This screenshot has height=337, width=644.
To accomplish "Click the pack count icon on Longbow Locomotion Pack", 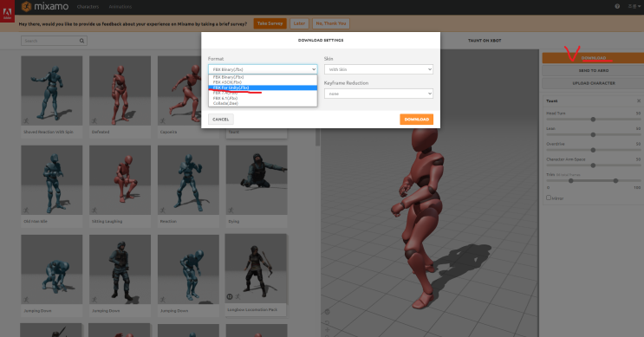I will tap(230, 297).
